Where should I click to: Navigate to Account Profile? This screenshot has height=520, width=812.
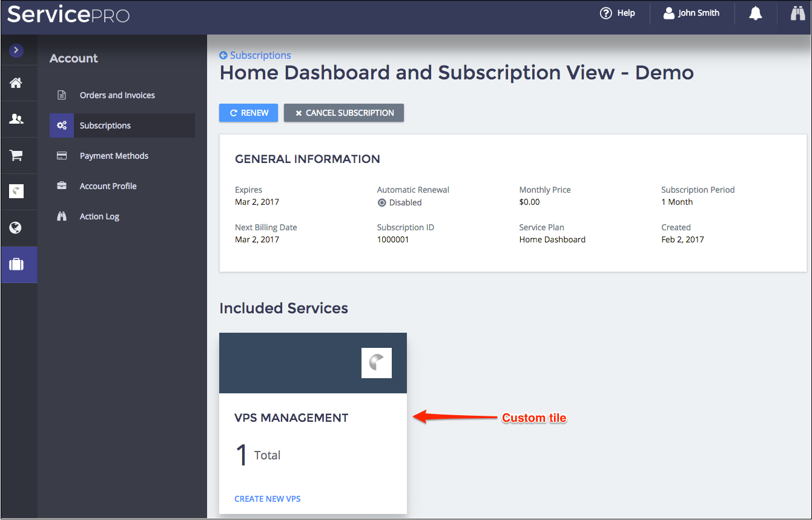click(108, 186)
